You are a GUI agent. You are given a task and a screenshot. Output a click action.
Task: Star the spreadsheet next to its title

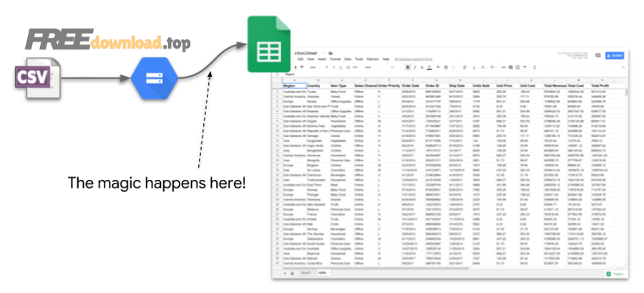tap(324, 54)
